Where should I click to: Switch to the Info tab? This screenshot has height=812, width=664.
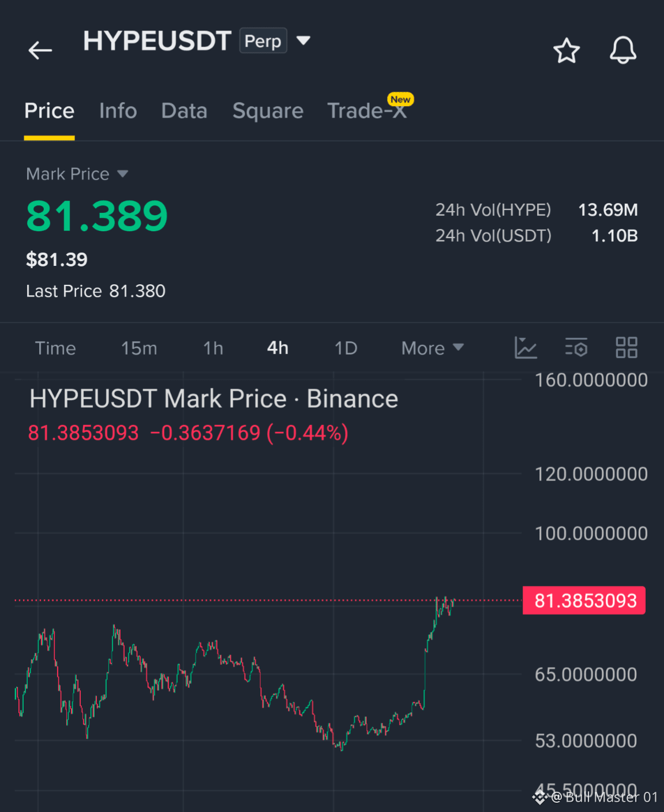click(118, 111)
